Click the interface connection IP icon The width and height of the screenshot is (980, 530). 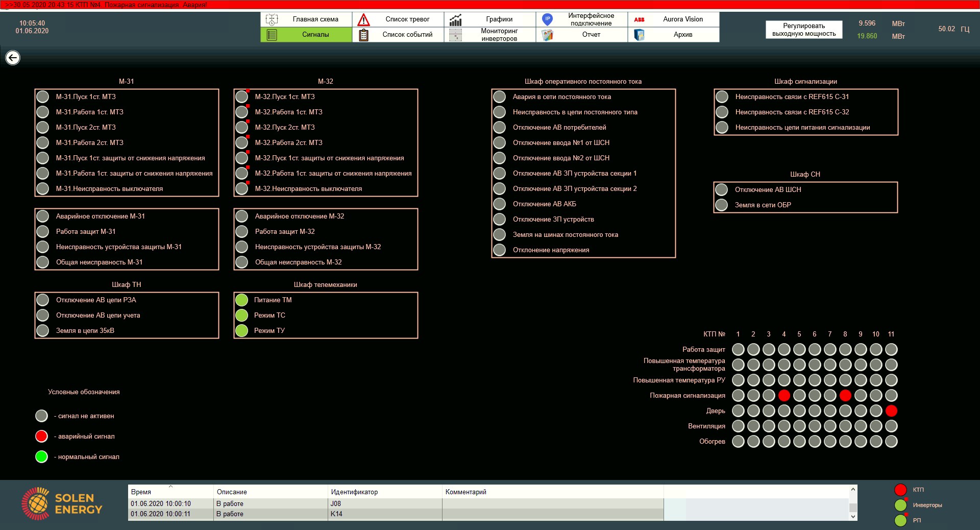coord(547,19)
